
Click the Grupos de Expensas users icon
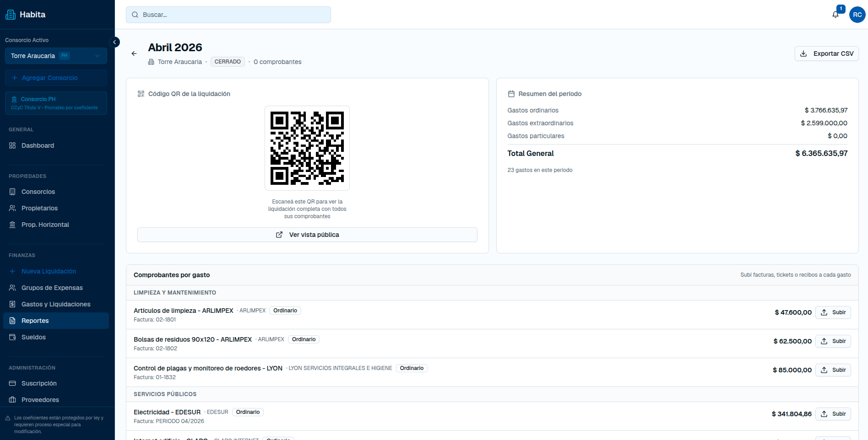pos(12,288)
